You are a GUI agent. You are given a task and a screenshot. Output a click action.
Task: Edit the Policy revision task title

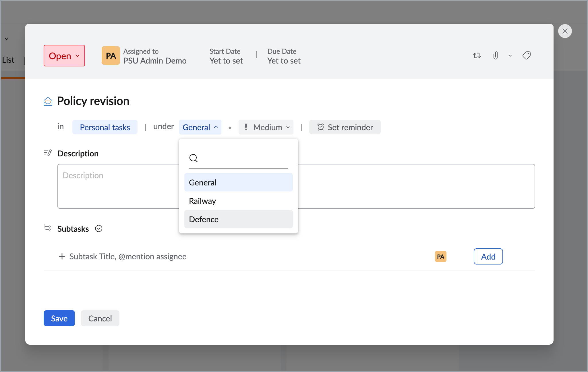click(93, 101)
